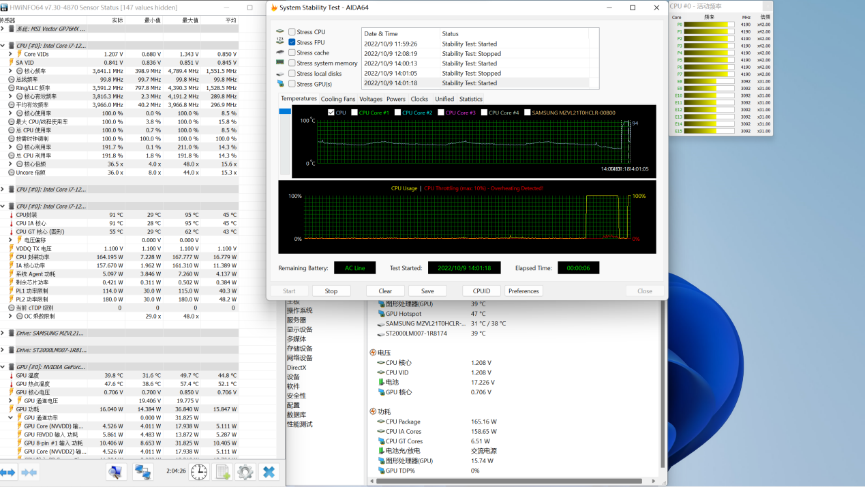Switch to the Cooling Fans tab
This screenshot has width=865, height=487.
pyautogui.click(x=337, y=99)
